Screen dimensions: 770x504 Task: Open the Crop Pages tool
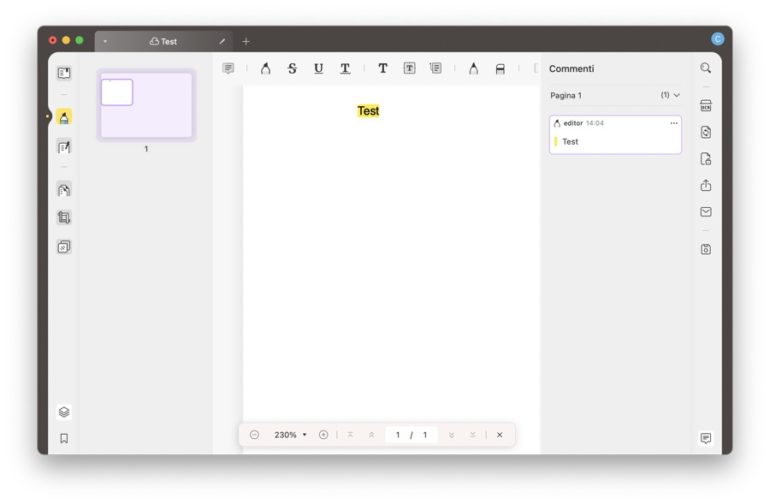pos(64,218)
